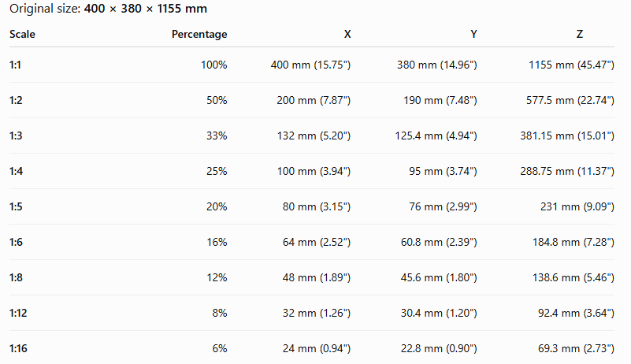The height and width of the screenshot is (364, 631).
Task: Select the 1:1 scale row label
Action: (x=15, y=65)
